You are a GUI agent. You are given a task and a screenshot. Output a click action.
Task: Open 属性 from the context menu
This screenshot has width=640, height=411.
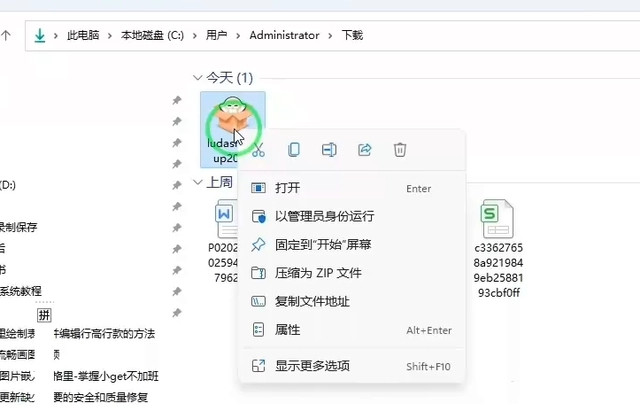pyautogui.click(x=352, y=330)
